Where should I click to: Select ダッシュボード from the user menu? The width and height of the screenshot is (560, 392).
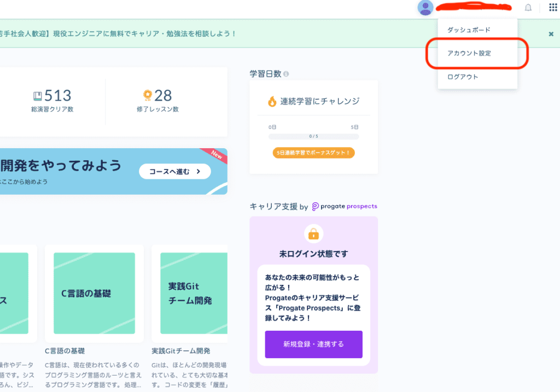pyautogui.click(x=469, y=30)
